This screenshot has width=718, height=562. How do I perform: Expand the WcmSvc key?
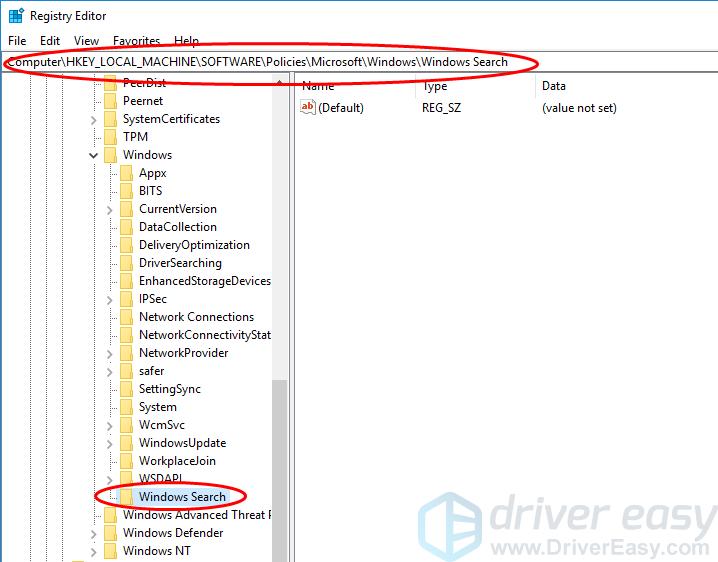pyautogui.click(x=109, y=426)
